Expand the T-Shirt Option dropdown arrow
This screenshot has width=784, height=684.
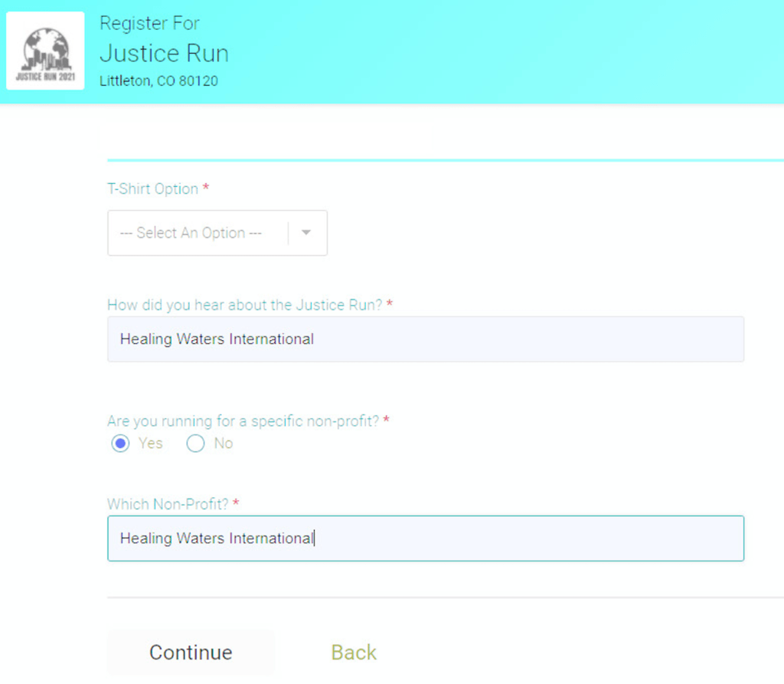pyautogui.click(x=306, y=233)
